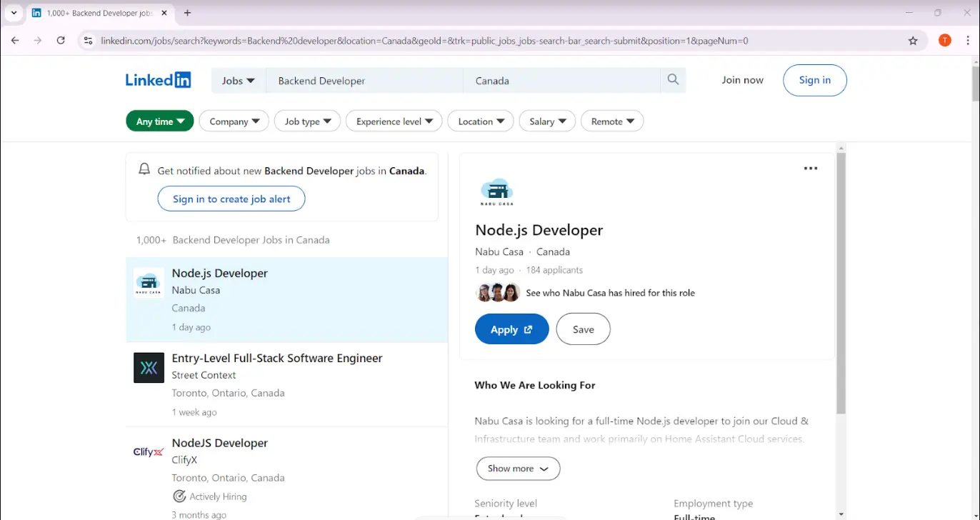The width and height of the screenshot is (980, 520).
Task: Open the Show more description expander
Action: (517, 468)
